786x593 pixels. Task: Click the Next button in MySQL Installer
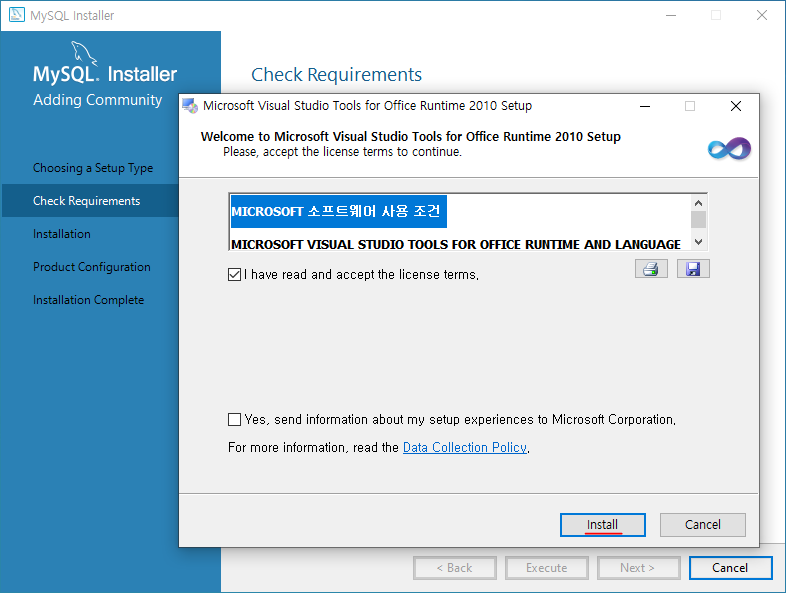point(639,568)
